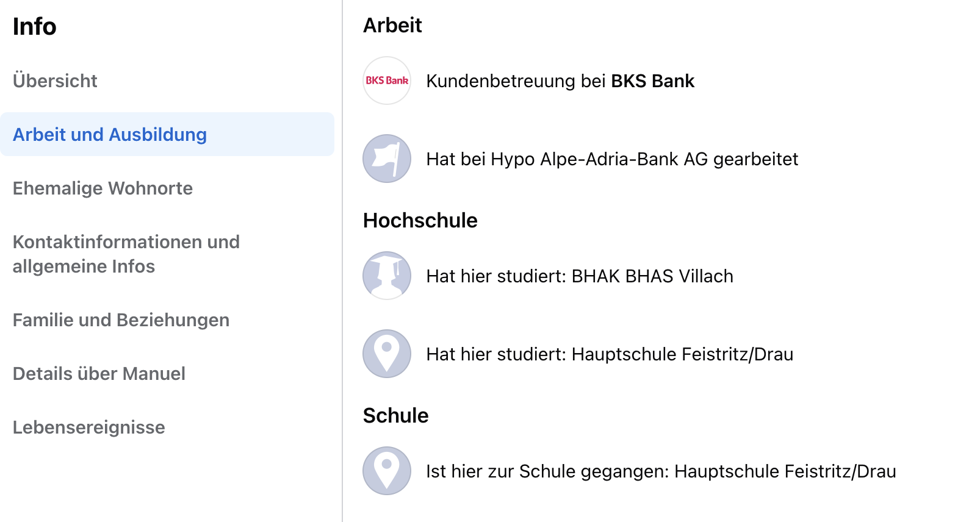Click the BKS Bank logo icon

click(x=387, y=80)
